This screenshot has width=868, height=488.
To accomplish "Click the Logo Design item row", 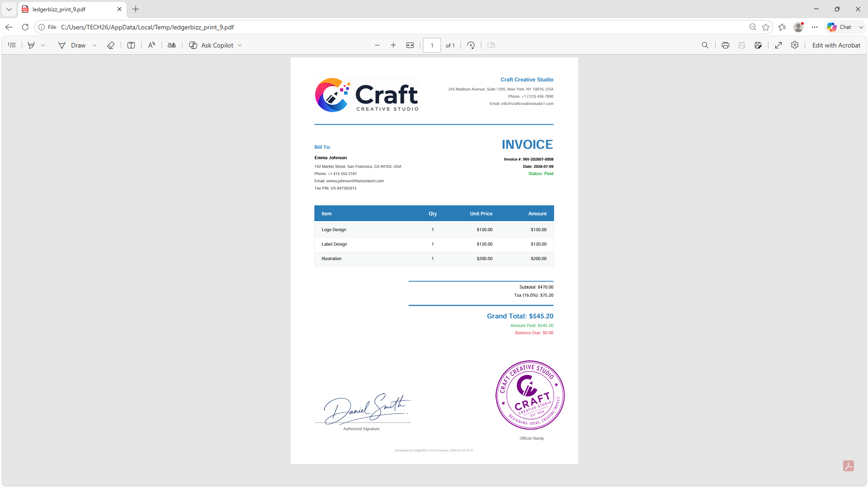I will coord(434,230).
